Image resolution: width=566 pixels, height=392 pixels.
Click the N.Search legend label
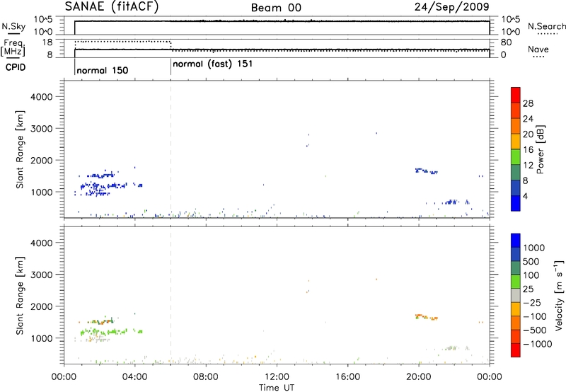547,26
